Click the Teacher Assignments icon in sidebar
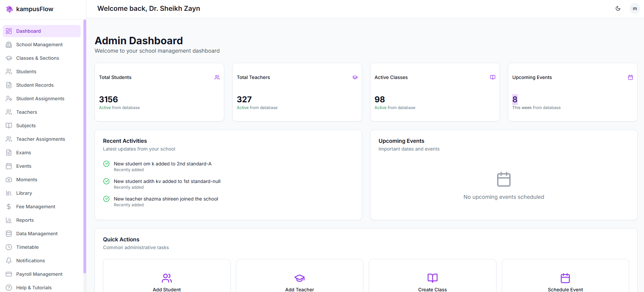Viewport: 644px width, 292px height. click(9, 139)
